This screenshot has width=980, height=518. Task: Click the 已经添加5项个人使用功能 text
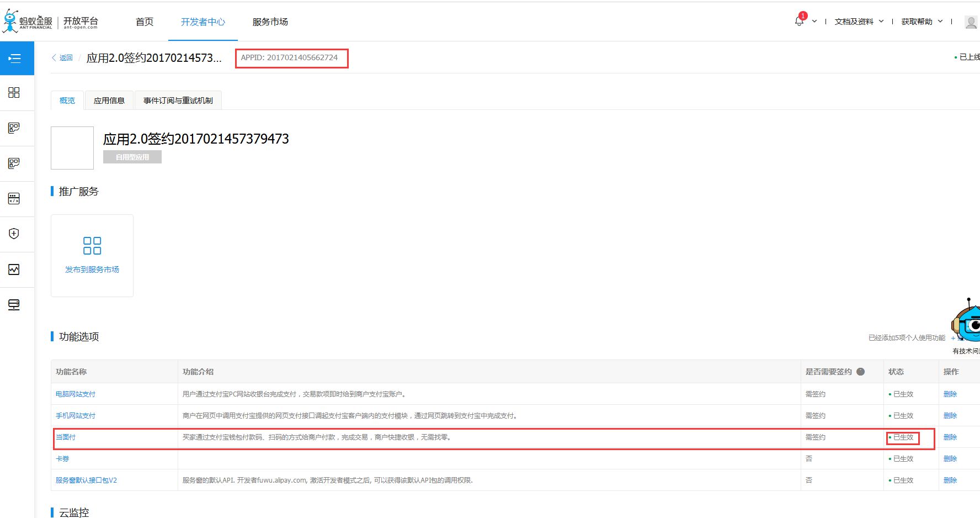(x=907, y=338)
